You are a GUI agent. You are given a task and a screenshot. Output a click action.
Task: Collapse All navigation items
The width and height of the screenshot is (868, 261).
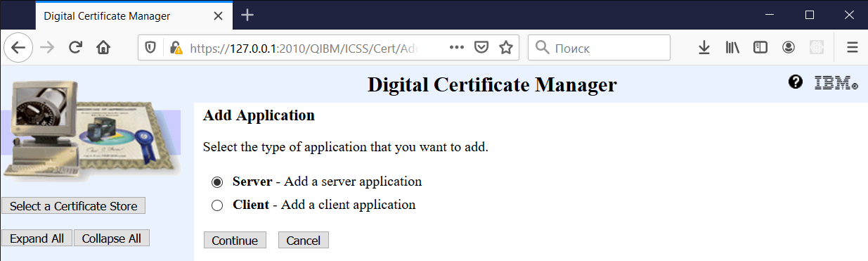[x=111, y=238]
